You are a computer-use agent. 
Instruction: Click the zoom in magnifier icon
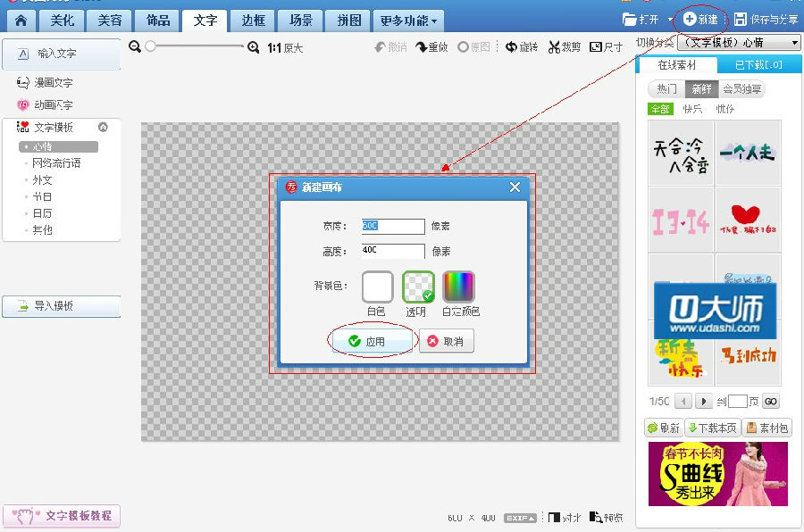pyautogui.click(x=254, y=47)
